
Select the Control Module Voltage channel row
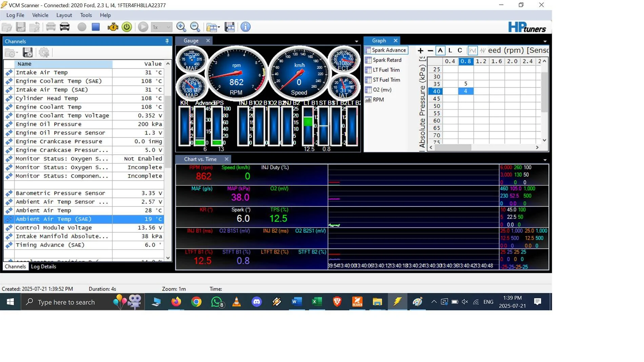tap(84, 228)
